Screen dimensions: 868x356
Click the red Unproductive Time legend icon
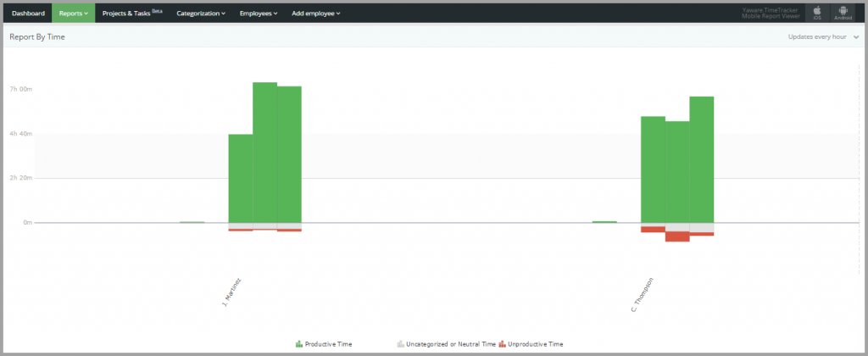click(x=502, y=344)
